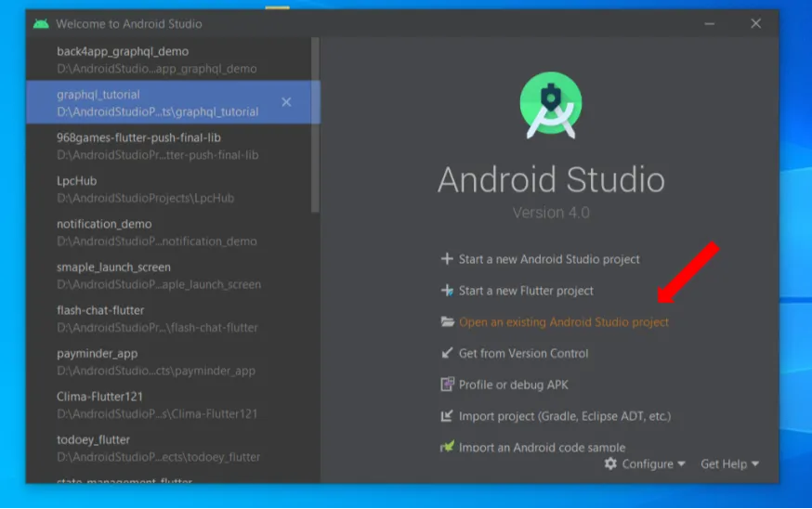812x509 pixels.
Task: Open the flash-chat-flutter project
Action: coord(169,319)
